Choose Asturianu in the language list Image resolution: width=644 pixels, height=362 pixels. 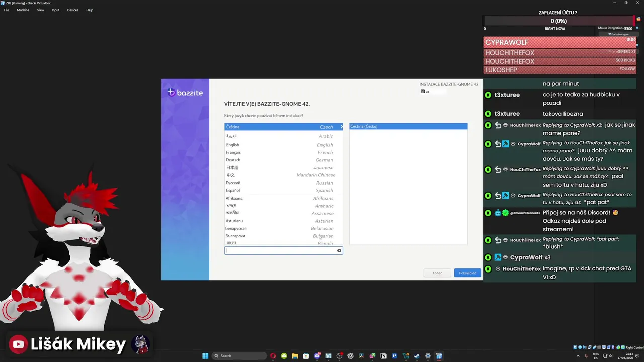283,221
